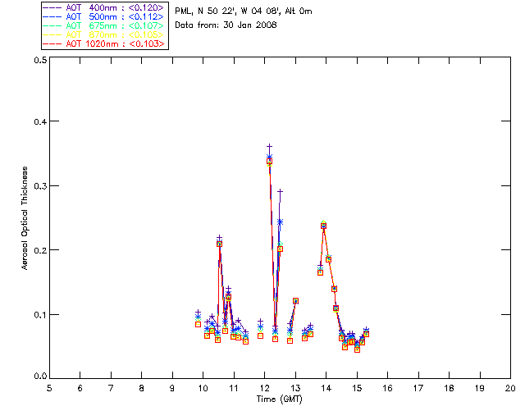Screen dimensions: 525x420
Task: Click the 0.5 y-axis tick label
Action: coord(40,60)
